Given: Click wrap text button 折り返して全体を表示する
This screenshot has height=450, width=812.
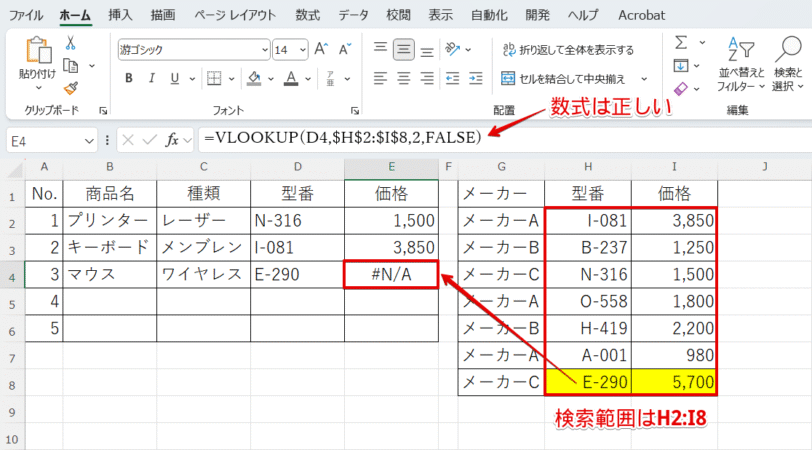Looking at the screenshot, I should pos(568,50).
